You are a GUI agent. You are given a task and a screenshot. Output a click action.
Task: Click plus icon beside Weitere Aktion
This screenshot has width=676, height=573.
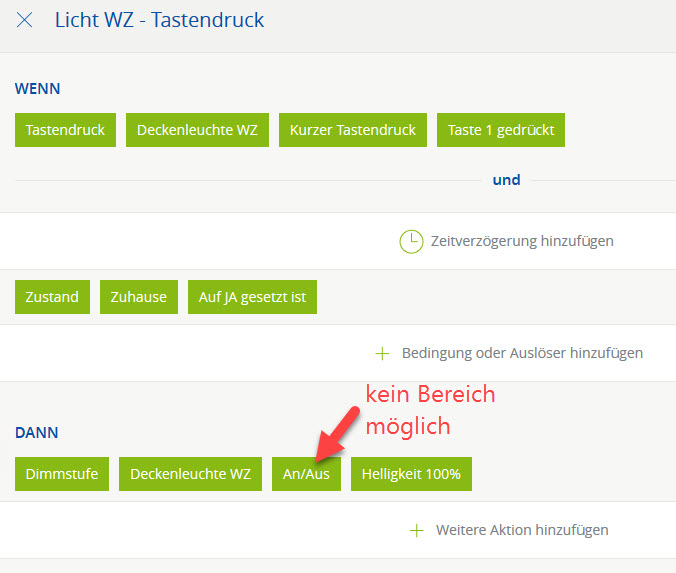pyautogui.click(x=417, y=530)
